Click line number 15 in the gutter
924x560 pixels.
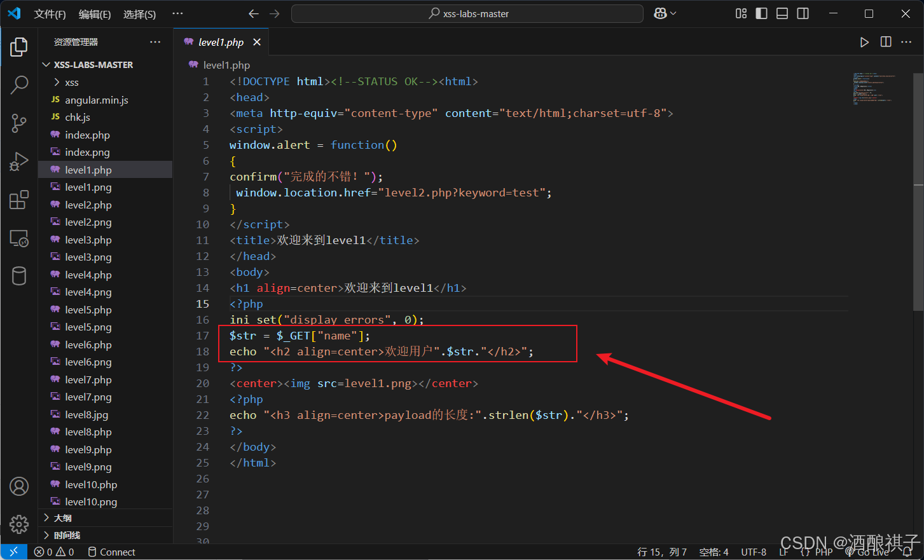pos(203,304)
